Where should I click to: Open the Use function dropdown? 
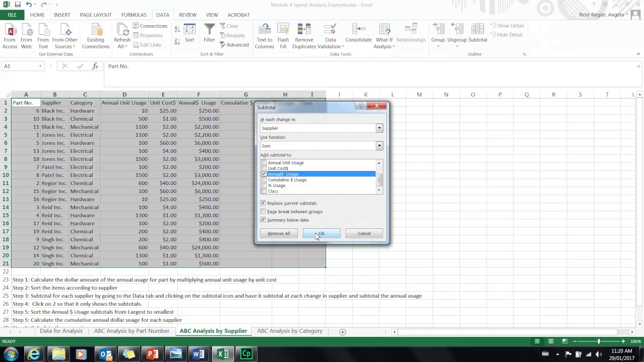click(x=379, y=146)
